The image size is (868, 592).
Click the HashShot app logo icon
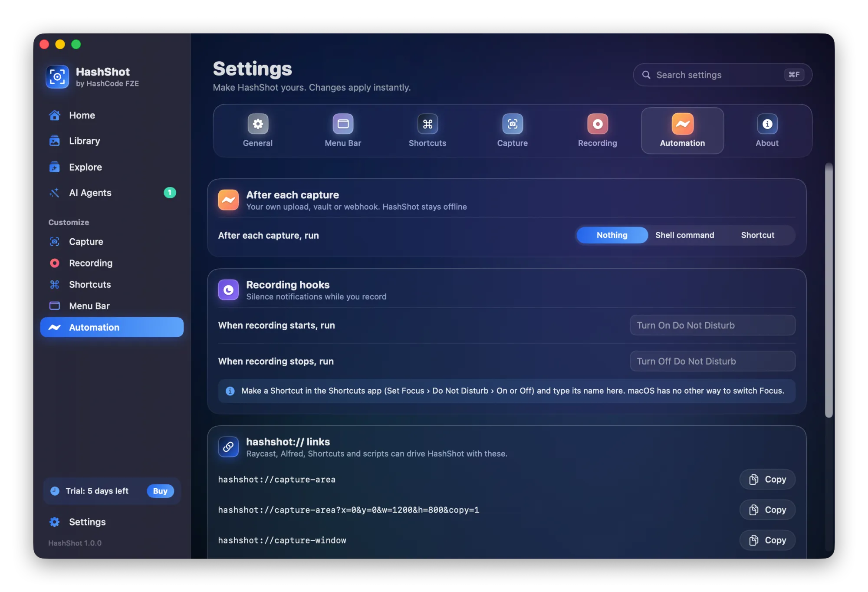57,77
